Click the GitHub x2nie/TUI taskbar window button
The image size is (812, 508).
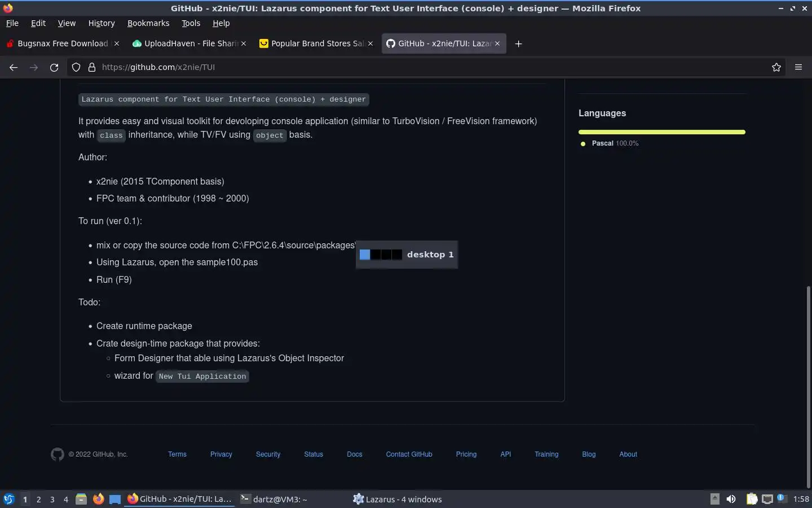point(179,499)
